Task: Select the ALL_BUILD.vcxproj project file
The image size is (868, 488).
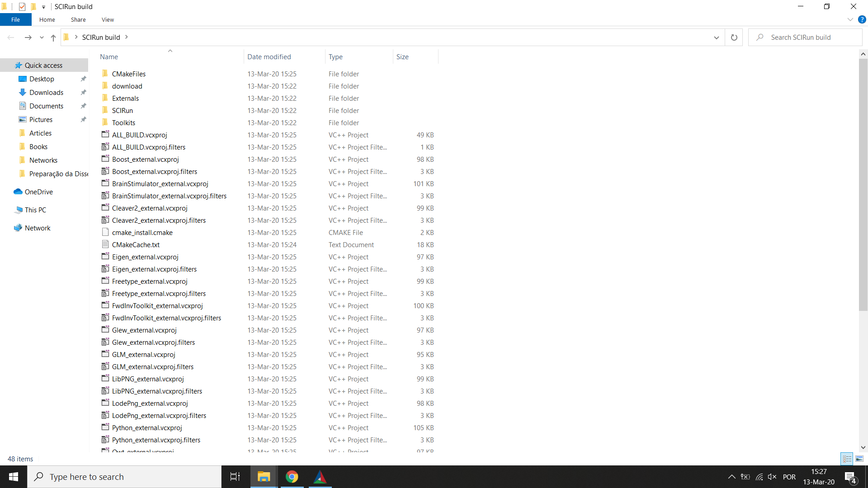Action: click(x=139, y=135)
